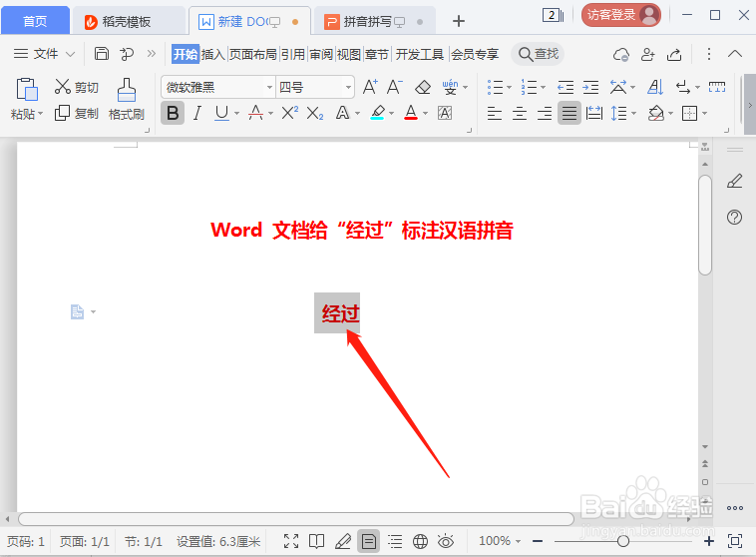Click the 访客登录 login button
This screenshot has width=756, height=557.
[x=620, y=15]
